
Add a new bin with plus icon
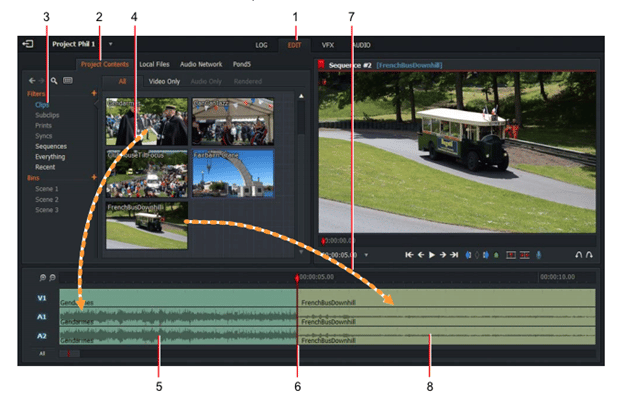[94, 177]
